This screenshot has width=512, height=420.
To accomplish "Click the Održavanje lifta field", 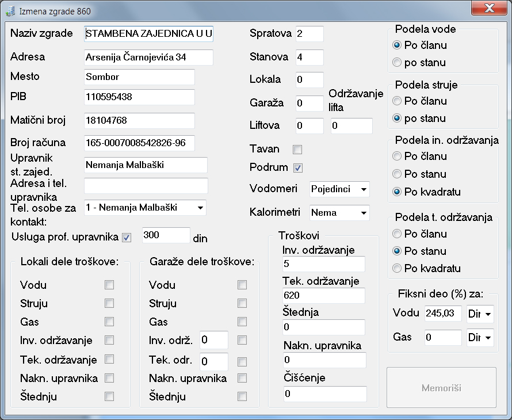I will click(x=351, y=126).
